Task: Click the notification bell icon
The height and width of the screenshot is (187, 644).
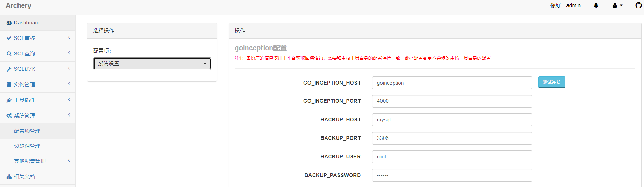Action: tap(596, 5)
